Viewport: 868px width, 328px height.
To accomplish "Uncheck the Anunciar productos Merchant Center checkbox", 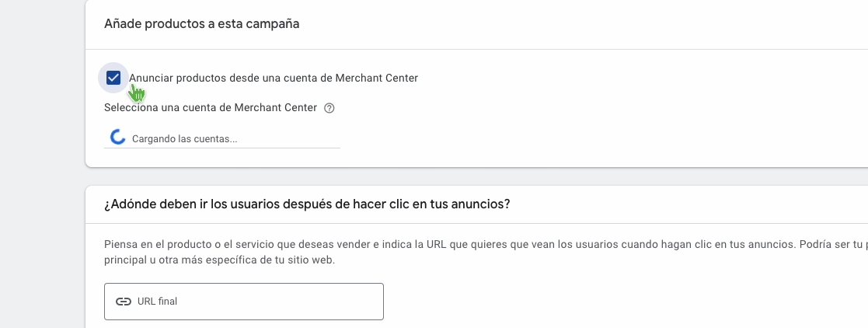I will 113,78.
